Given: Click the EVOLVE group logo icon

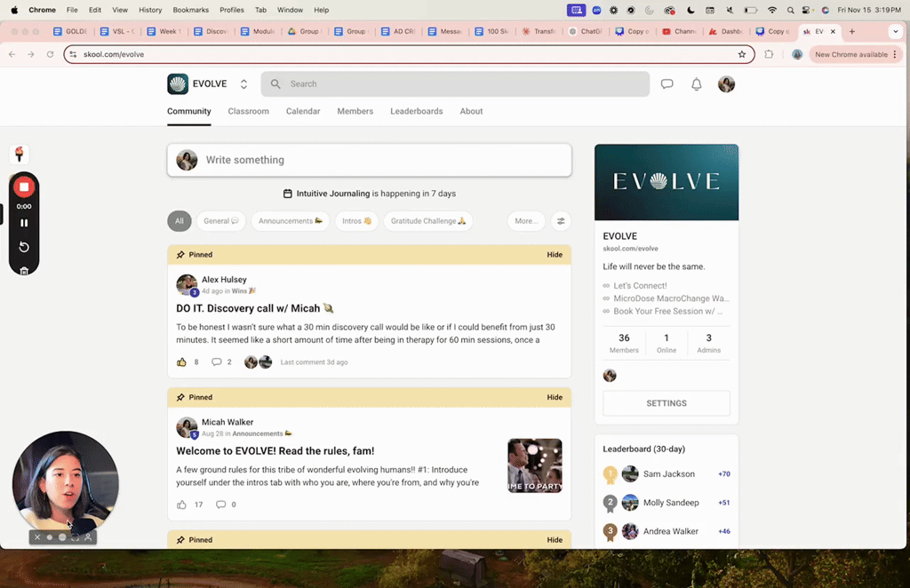Looking at the screenshot, I should pos(178,84).
